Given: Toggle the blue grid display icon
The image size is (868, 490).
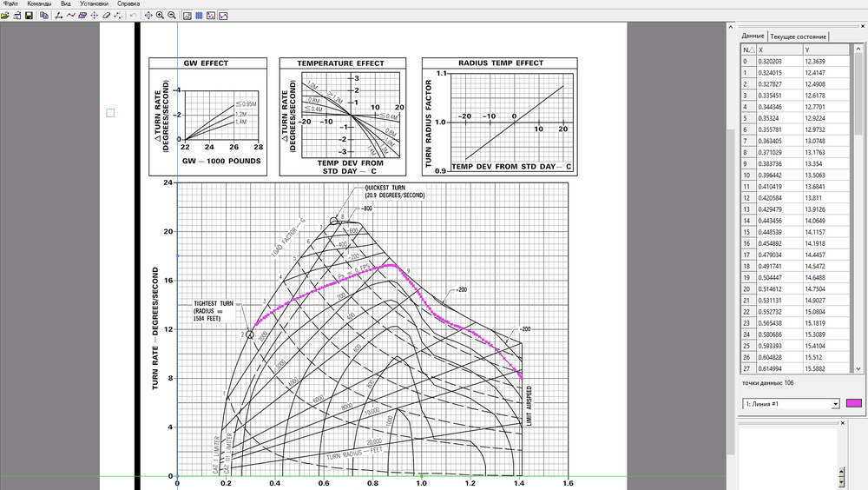Looking at the screenshot, I should click(199, 16).
